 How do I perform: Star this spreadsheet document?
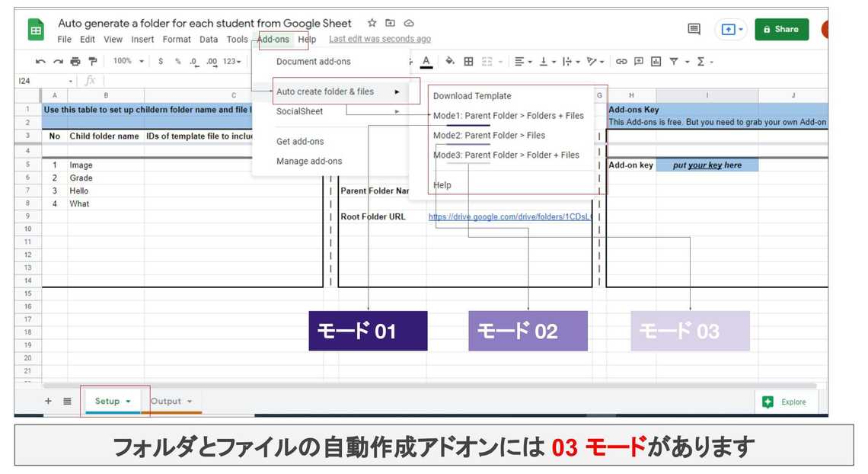click(x=372, y=24)
